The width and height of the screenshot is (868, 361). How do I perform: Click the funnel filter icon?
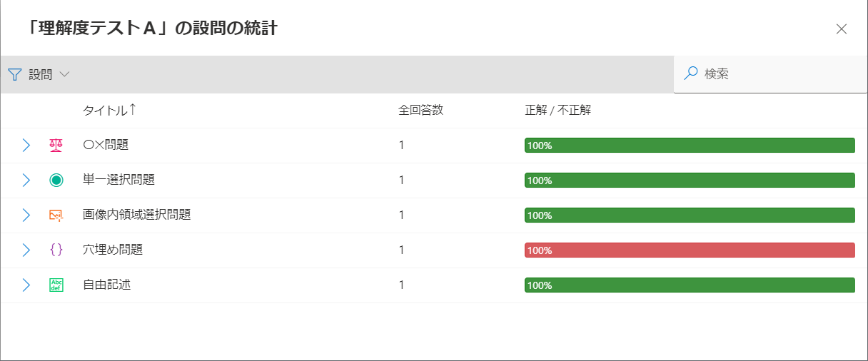tap(14, 74)
